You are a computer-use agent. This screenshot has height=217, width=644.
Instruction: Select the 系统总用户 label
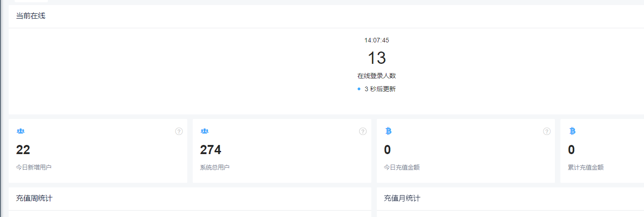point(215,167)
